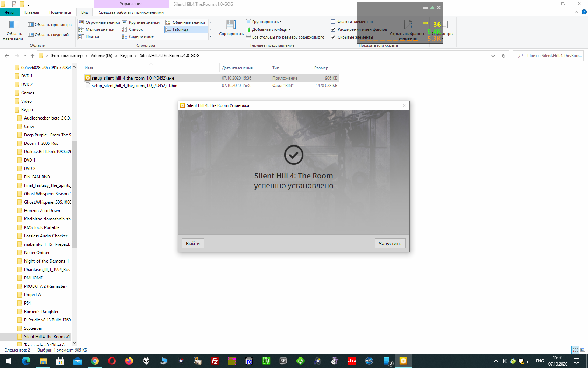This screenshot has height=368, width=588.
Task: Open Microsoft Edge from taskbar
Action: [26, 361]
